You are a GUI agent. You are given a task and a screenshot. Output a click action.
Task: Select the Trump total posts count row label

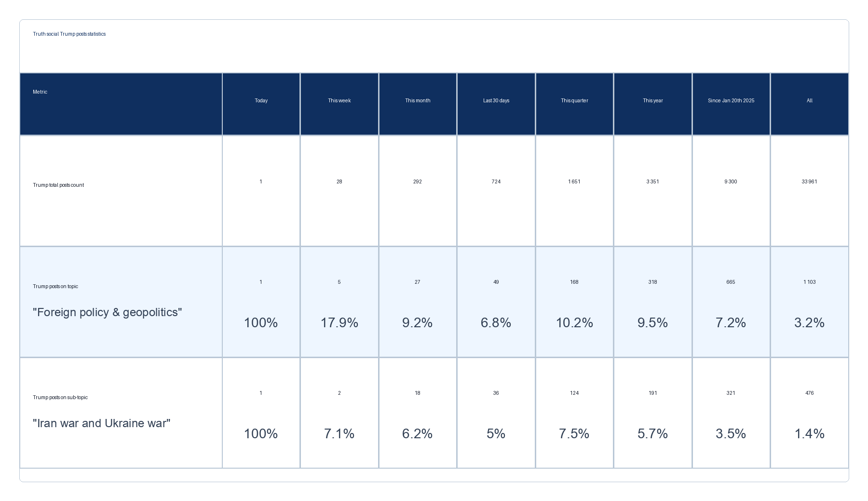point(58,185)
